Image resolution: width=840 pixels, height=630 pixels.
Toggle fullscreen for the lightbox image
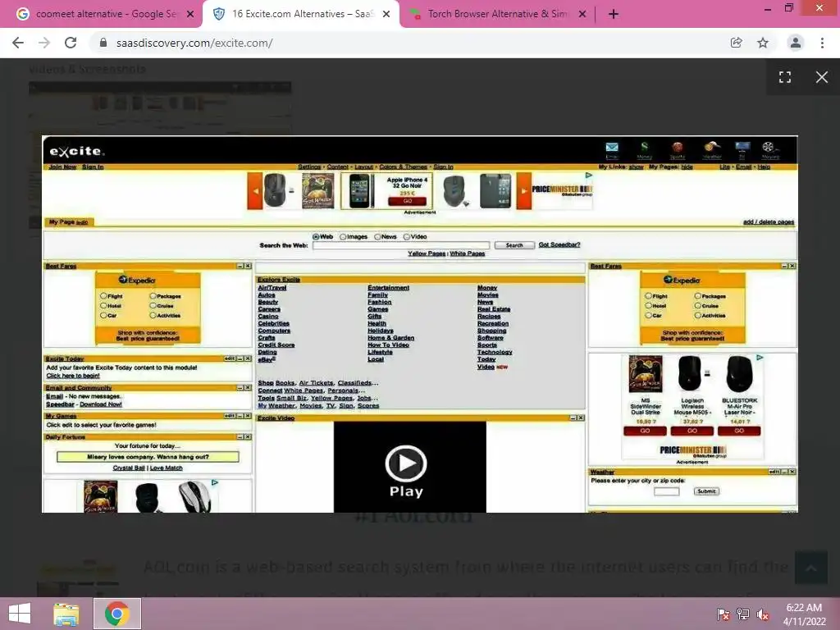785,77
